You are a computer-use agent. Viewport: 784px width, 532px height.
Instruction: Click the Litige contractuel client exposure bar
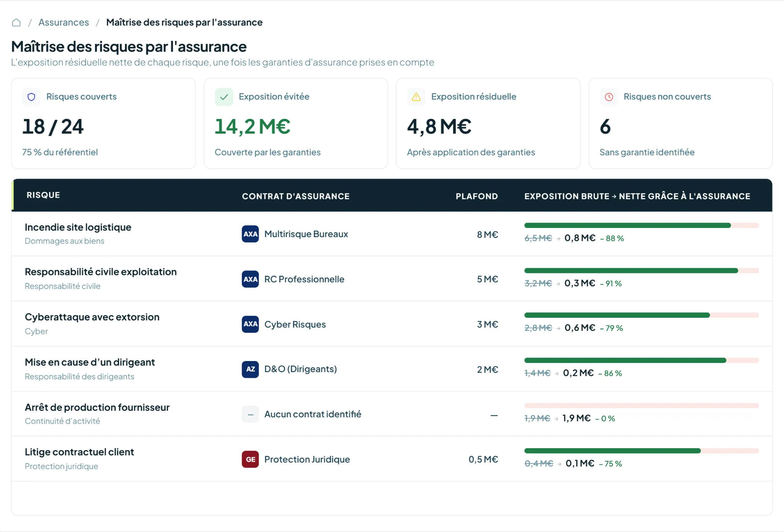tap(642, 451)
